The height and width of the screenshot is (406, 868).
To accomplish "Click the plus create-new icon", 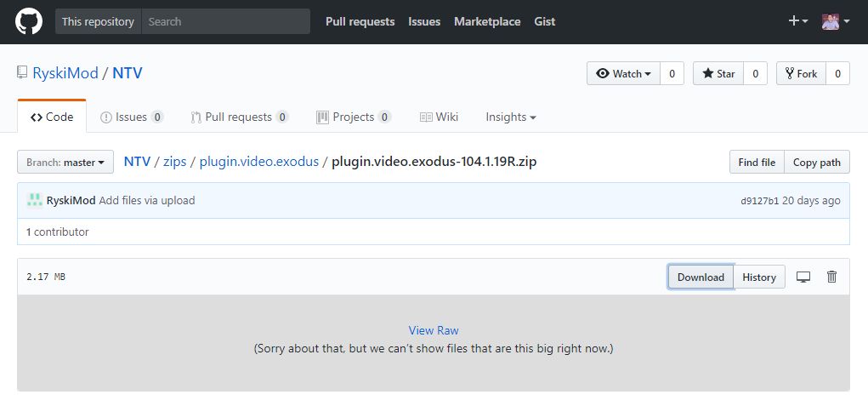I will click(x=794, y=21).
